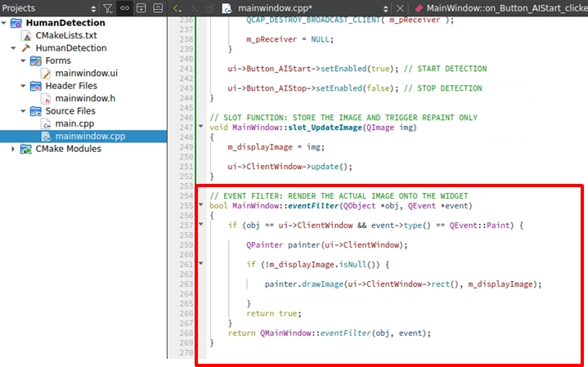Click the eventFilter function name on line 255
Image resolution: width=588 pixels, height=367 pixels.
313,205
